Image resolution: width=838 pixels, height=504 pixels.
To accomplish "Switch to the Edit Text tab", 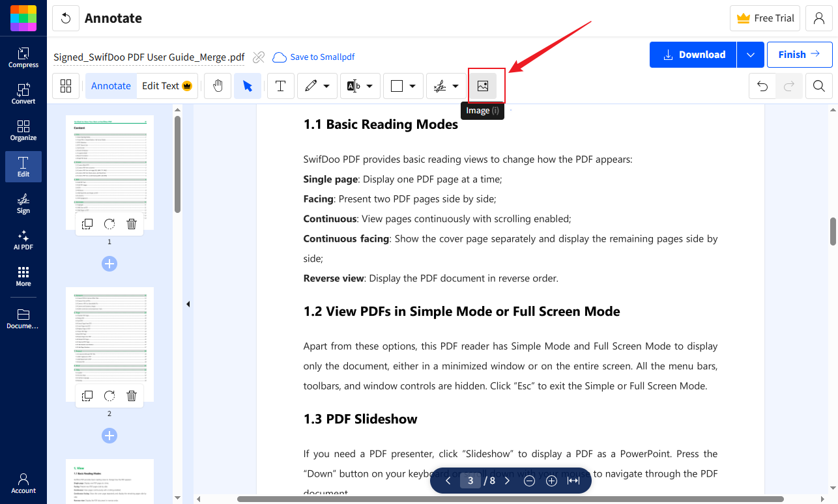I will (x=161, y=85).
